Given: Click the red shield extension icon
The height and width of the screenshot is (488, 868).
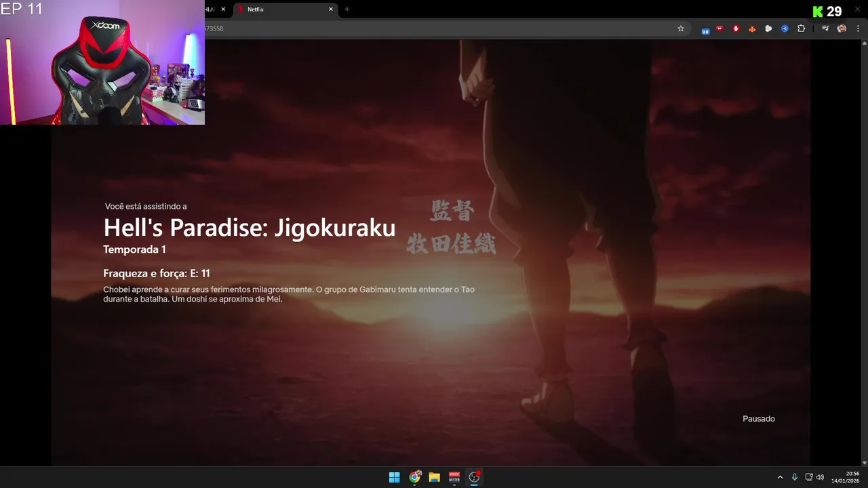Looking at the screenshot, I should point(736,28).
